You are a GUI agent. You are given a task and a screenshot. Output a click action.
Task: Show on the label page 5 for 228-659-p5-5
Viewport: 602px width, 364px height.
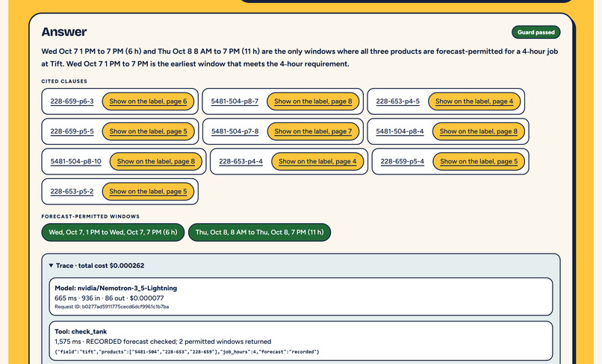click(148, 131)
